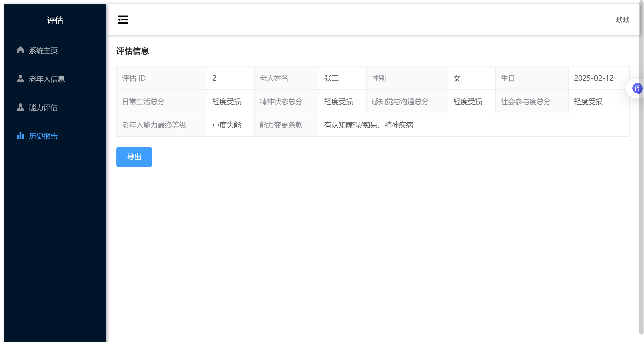Screen dimensions: 644x342
Task: Click the 评估信息 heading
Action: coord(132,51)
